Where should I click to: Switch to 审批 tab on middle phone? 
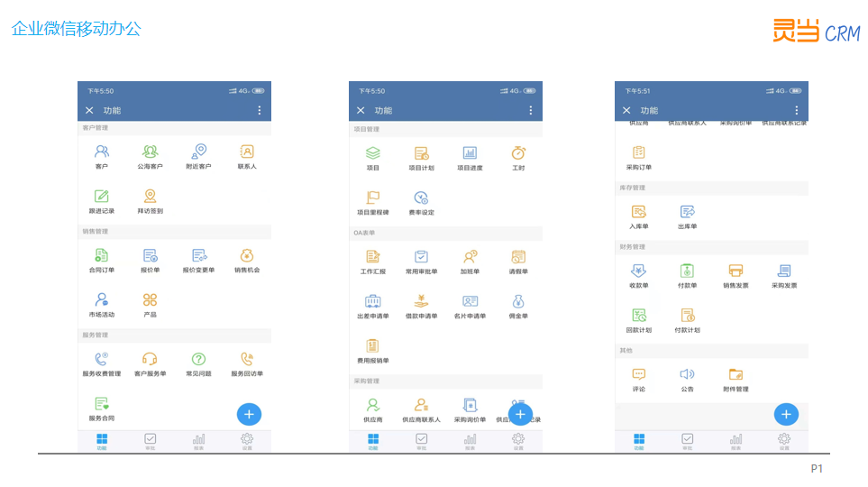click(421, 442)
